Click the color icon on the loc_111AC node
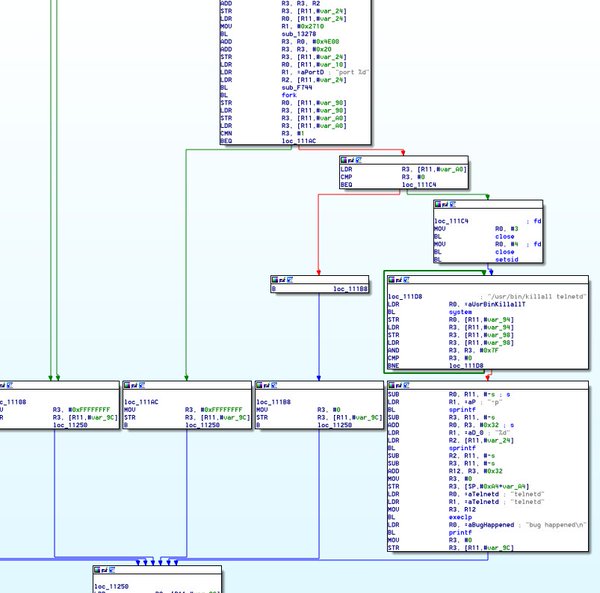 [127, 385]
